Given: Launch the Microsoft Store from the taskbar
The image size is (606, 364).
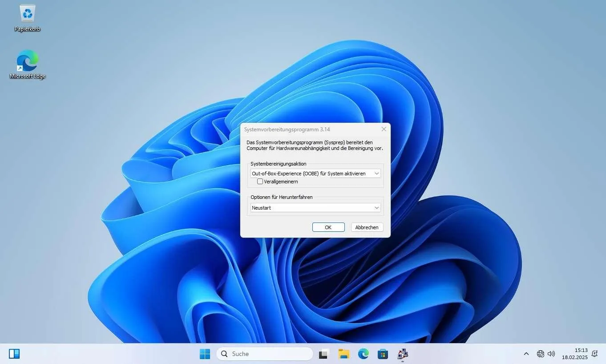Looking at the screenshot, I should [383, 354].
